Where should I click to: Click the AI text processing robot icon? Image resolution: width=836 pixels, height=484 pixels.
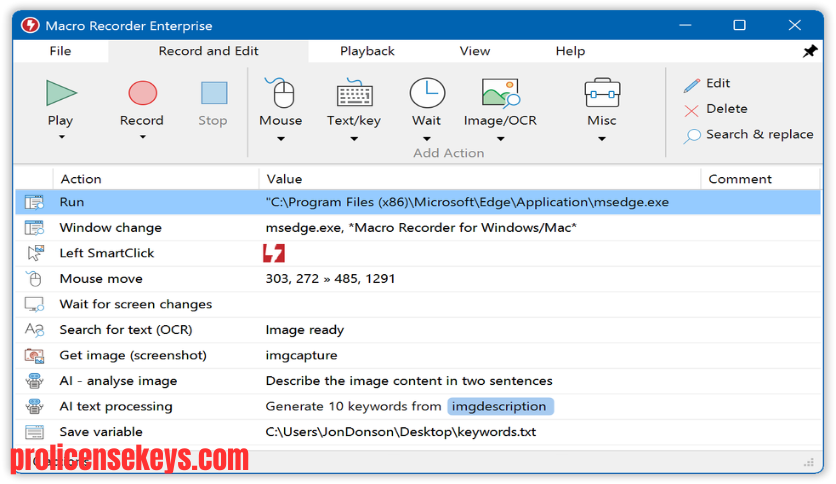(34, 407)
